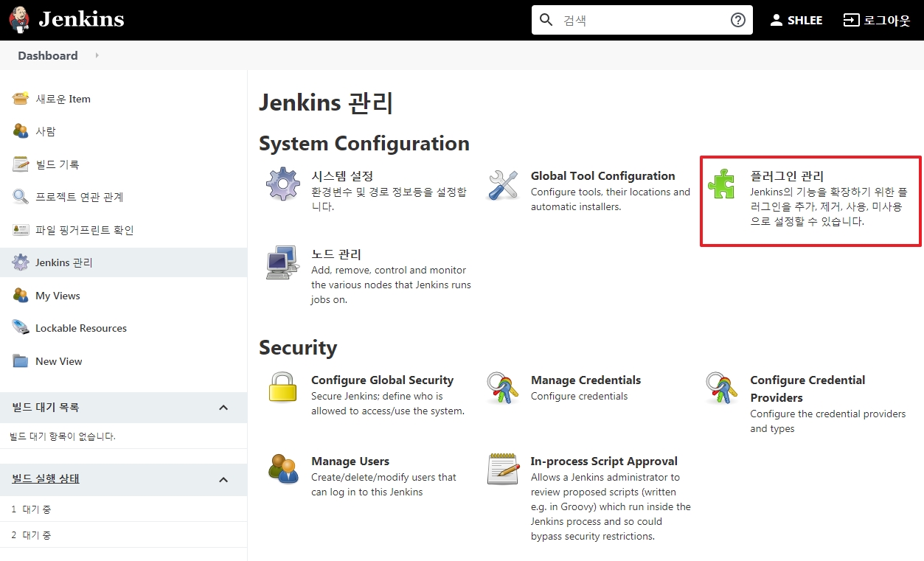
Task: Open the 시스템 설정 link
Action: point(342,176)
